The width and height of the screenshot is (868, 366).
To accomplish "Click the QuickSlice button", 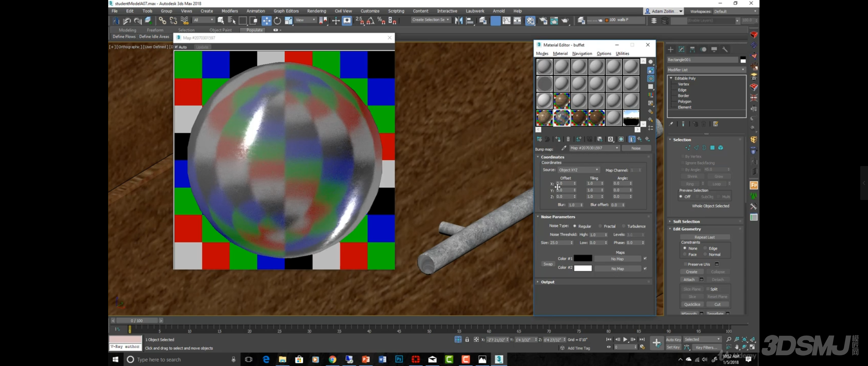I will pos(692,304).
